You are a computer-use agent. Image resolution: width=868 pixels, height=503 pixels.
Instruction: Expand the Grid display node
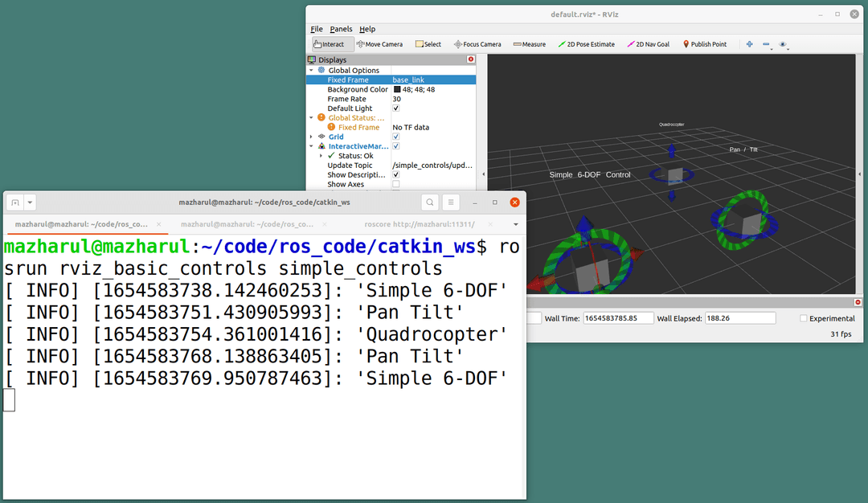coord(311,137)
